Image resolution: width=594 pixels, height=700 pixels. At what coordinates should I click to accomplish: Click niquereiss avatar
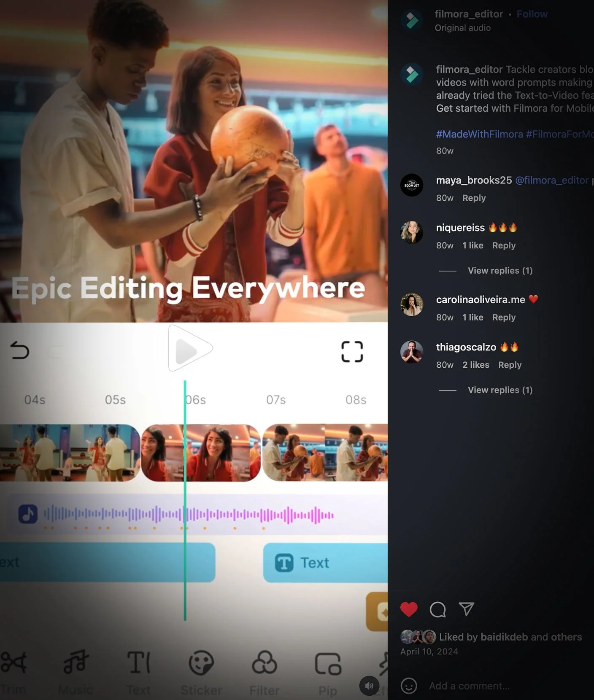pos(412,232)
